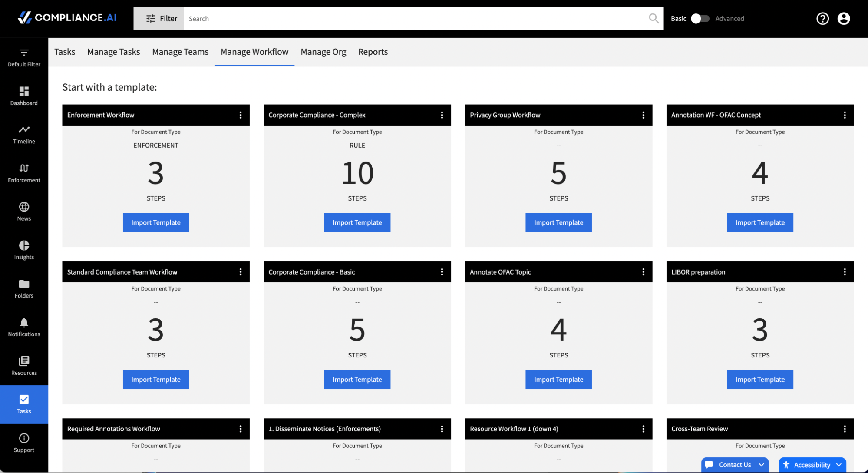Import the Privacy Group Workflow template
Viewport: 868px width, 473px height.
point(558,222)
